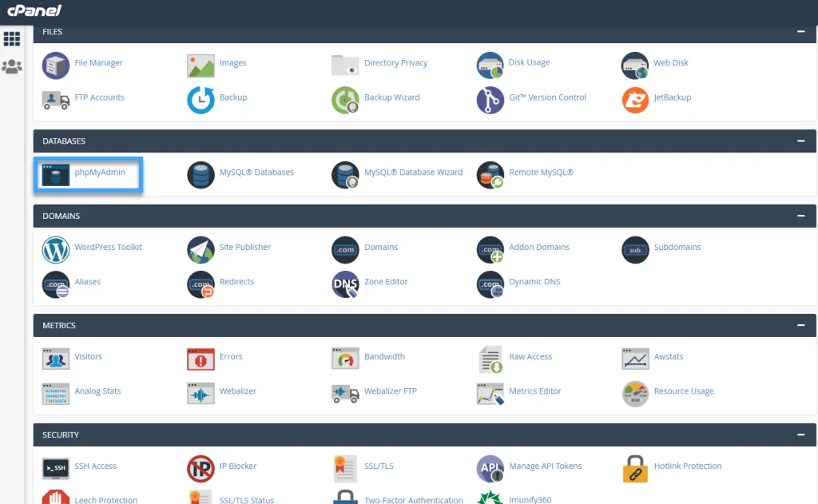Open the Domains .com icon
This screenshot has width=818, height=504.
pyautogui.click(x=345, y=250)
